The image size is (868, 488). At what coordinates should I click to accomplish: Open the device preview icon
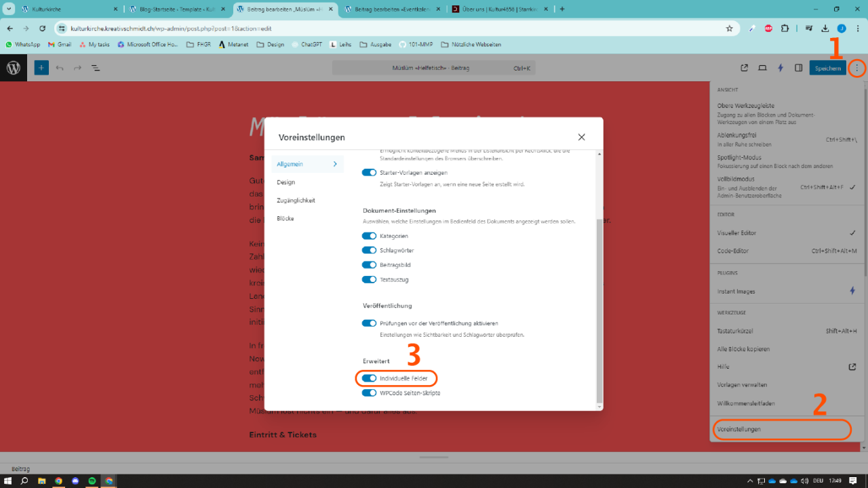click(x=762, y=68)
